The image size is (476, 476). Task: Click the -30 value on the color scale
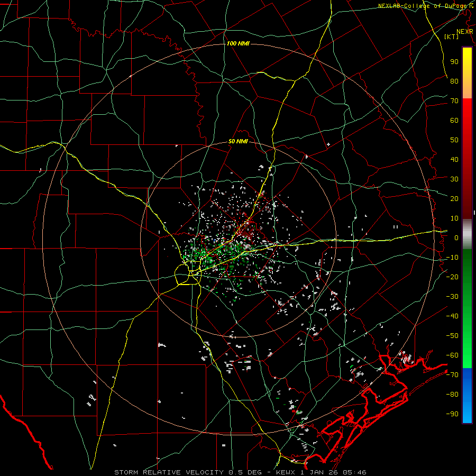[x=452, y=297]
